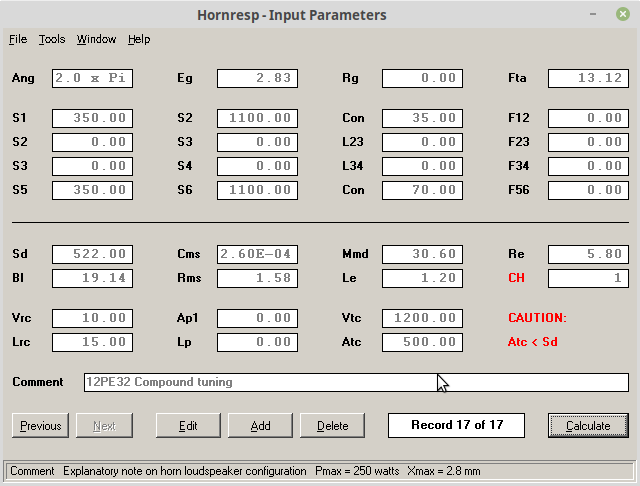Click the Le field with 1.20
640x486 pixels.
point(422,278)
